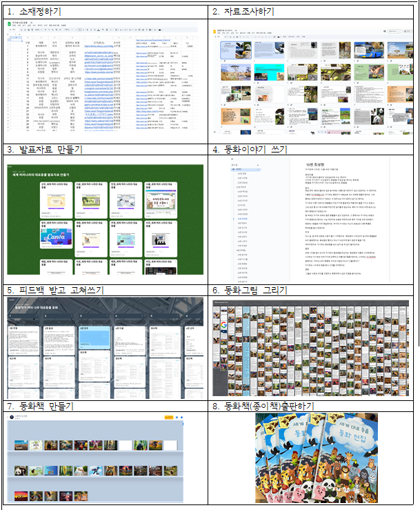Viewport: 420px width, 510px height.
Task: Open the light-blue highlighted card in feedback Padlet
Action: pyautogui.click(x=94, y=337)
